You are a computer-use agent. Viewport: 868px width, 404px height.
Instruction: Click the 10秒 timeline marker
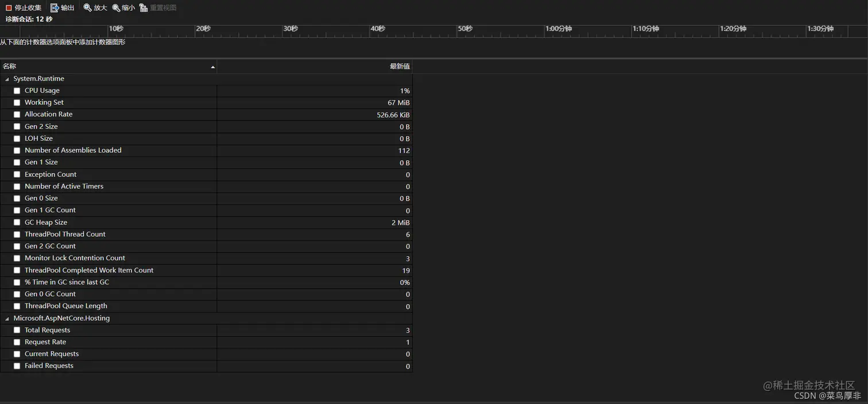pos(117,29)
